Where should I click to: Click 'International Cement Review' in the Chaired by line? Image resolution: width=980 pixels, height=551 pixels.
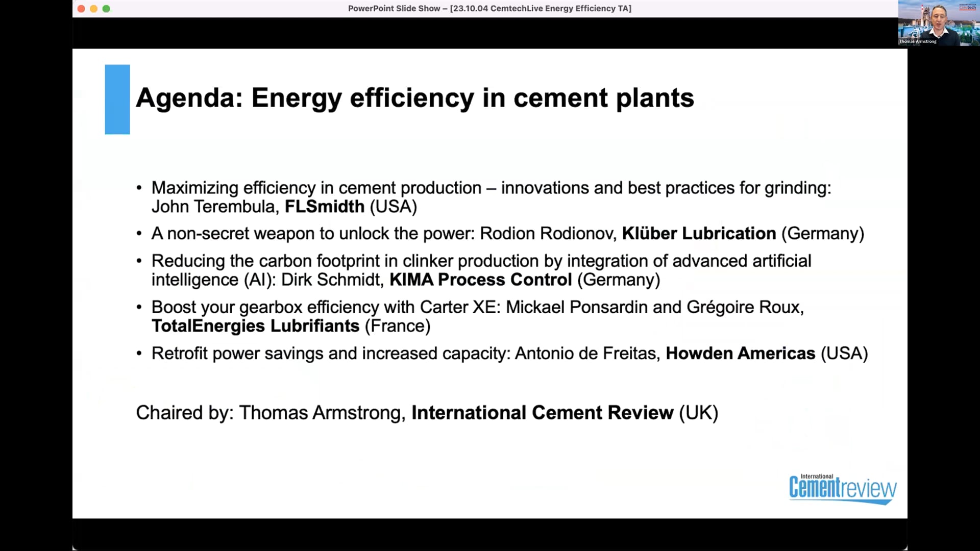543,413
